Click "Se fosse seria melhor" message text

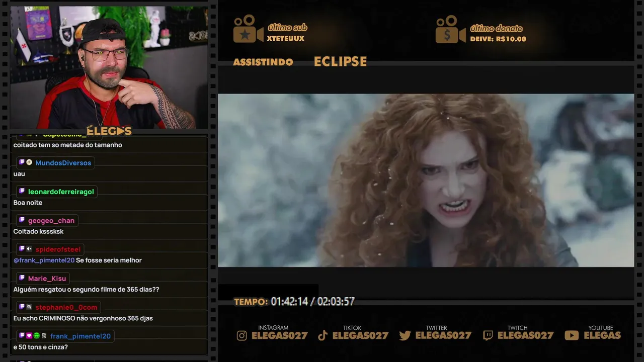[109, 260]
